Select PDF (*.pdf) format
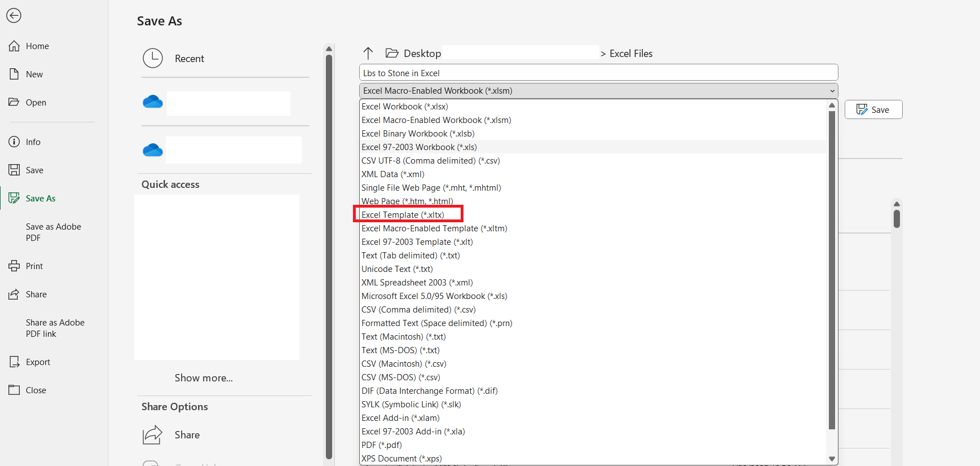The height and width of the screenshot is (466, 980). 593,445
